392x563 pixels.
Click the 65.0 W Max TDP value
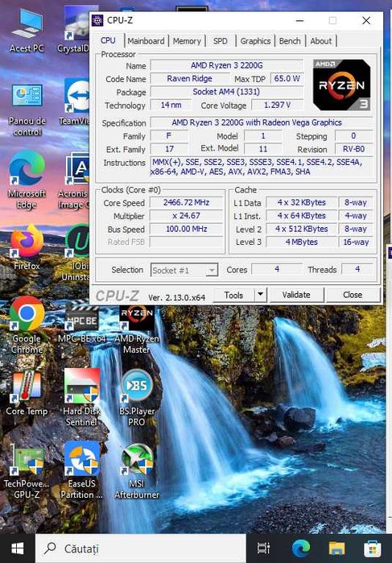click(287, 79)
